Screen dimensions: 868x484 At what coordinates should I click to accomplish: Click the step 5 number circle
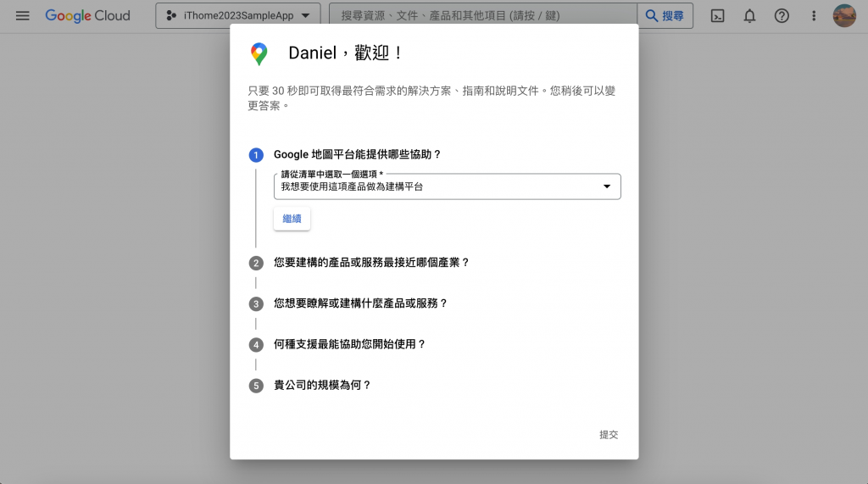(x=256, y=386)
